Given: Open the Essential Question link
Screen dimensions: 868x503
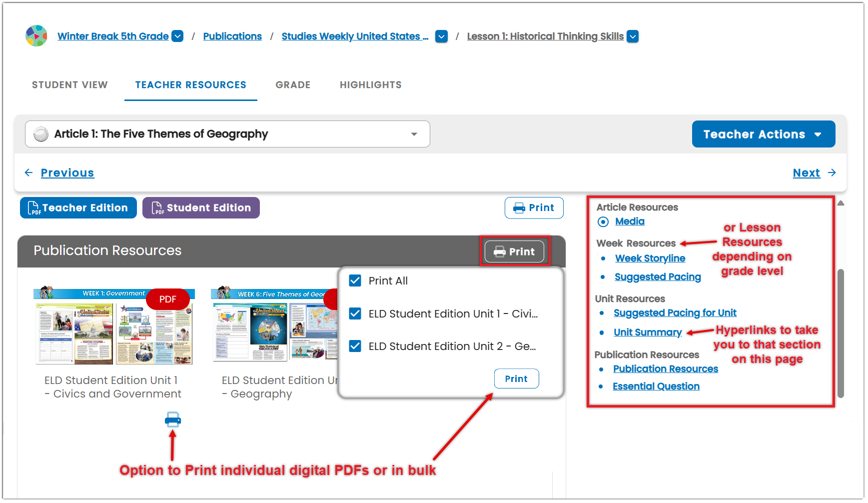Looking at the screenshot, I should tap(656, 386).
